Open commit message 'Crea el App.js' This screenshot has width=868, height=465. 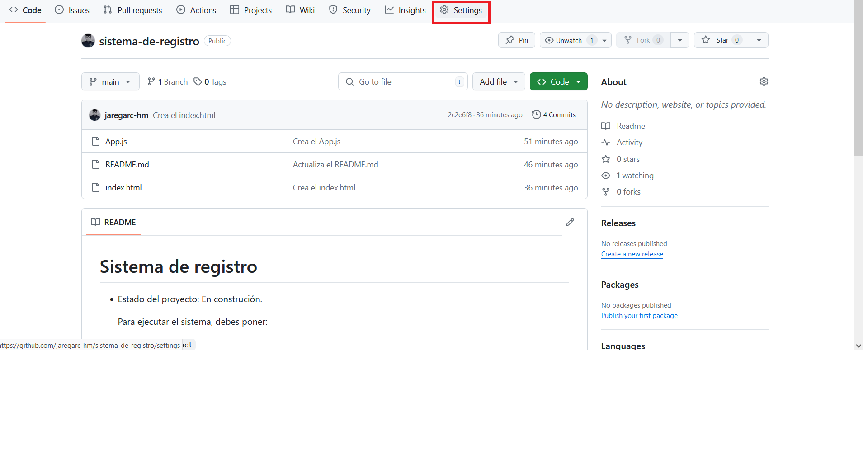pos(316,142)
